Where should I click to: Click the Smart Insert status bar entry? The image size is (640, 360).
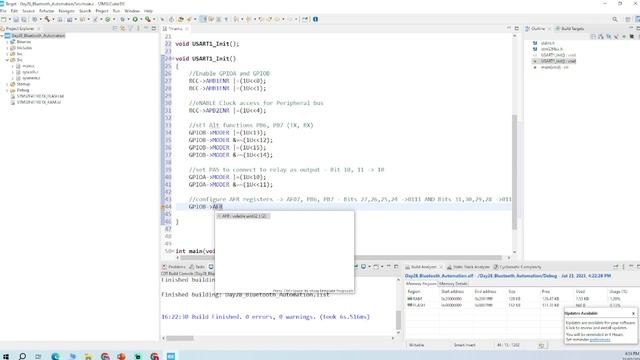(x=464, y=345)
